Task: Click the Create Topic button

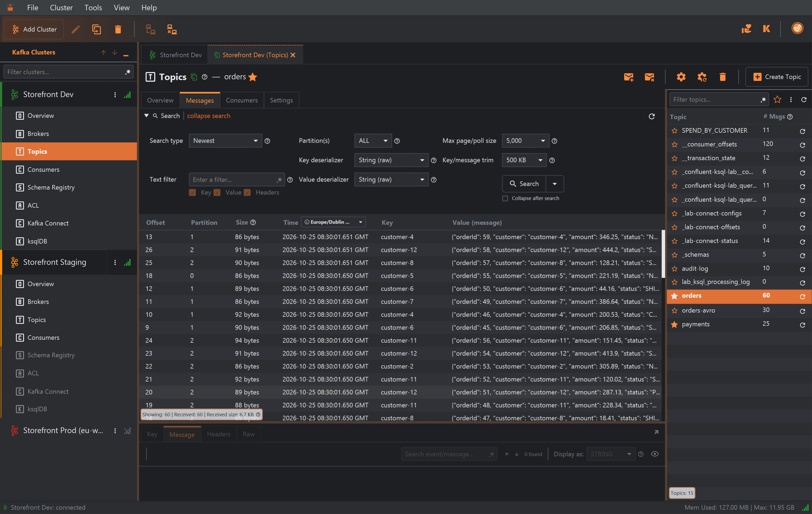Action: (x=777, y=77)
